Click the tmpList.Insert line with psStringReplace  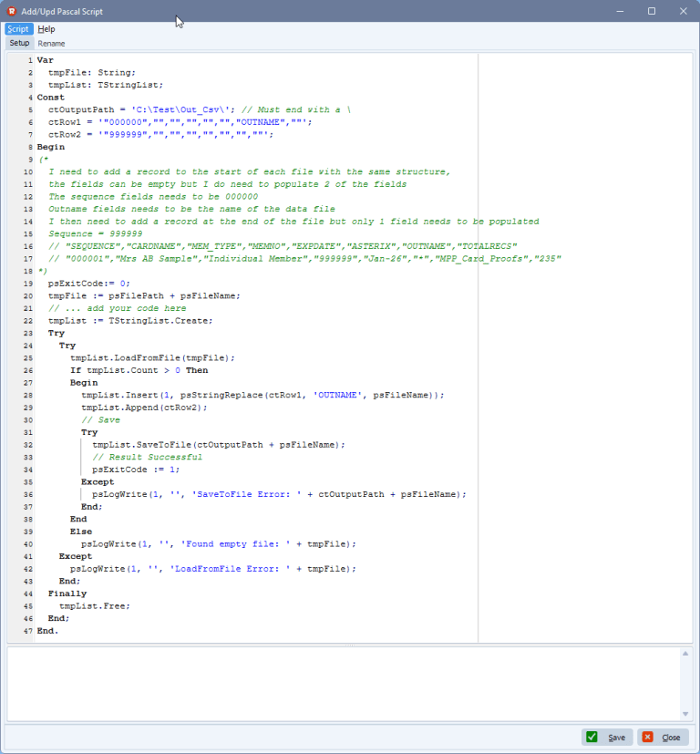pyautogui.click(x=262, y=396)
